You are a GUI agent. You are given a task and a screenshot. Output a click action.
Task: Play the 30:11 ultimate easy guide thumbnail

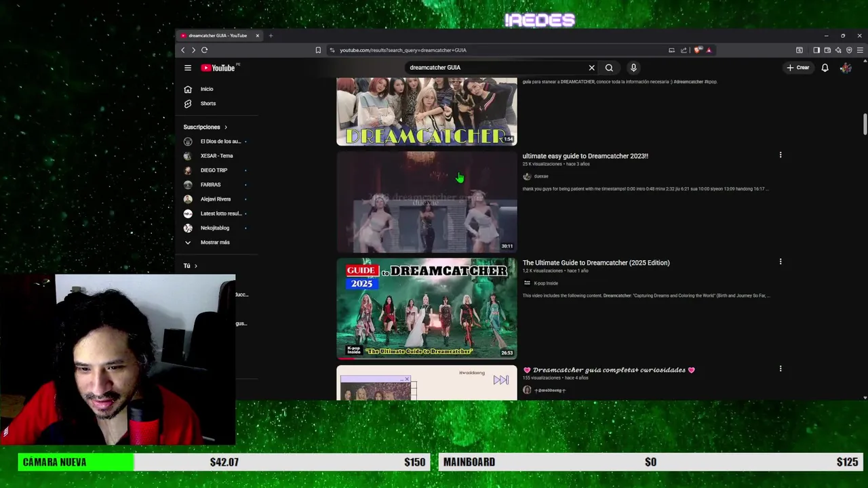[x=427, y=202]
